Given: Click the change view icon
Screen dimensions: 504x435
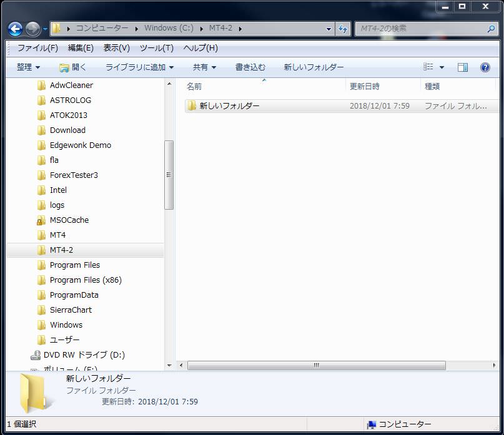Looking at the screenshot, I should pyautogui.click(x=428, y=67).
